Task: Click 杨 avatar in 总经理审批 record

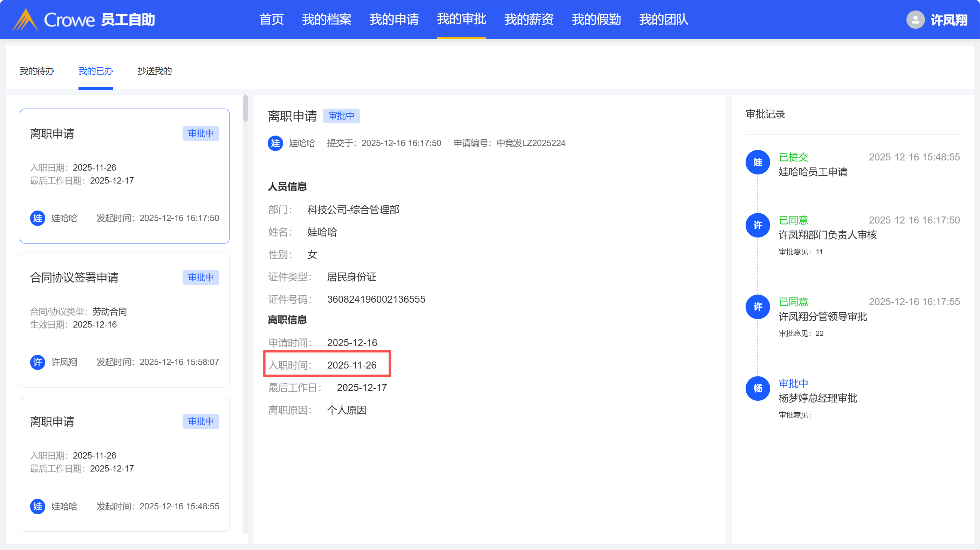Action: (758, 389)
